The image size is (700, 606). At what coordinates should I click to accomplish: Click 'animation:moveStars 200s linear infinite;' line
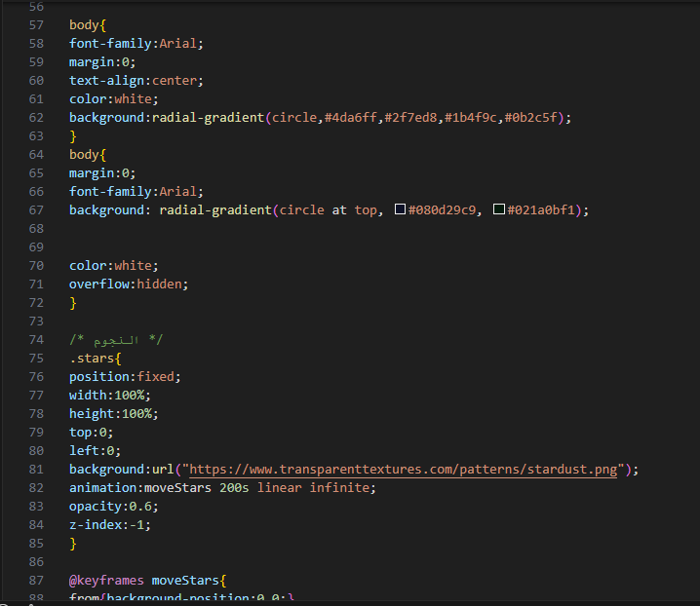(x=222, y=488)
